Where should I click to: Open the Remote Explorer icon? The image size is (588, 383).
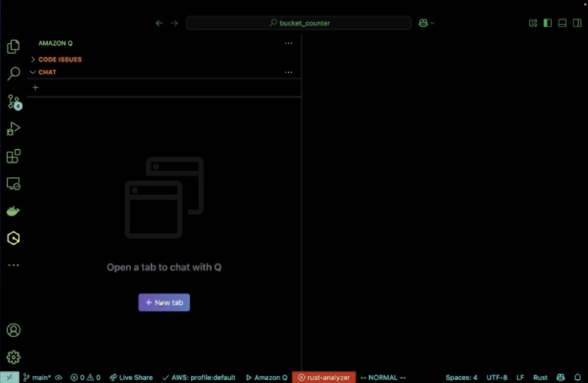tap(13, 184)
